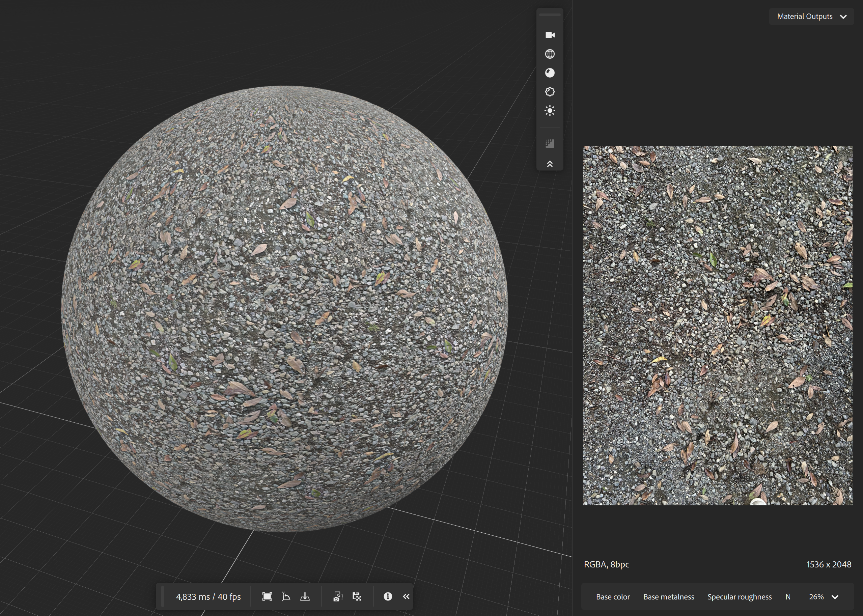This screenshot has height=616, width=863.
Task: Capture a viewport region screenshot
Action: pos(338,597)
